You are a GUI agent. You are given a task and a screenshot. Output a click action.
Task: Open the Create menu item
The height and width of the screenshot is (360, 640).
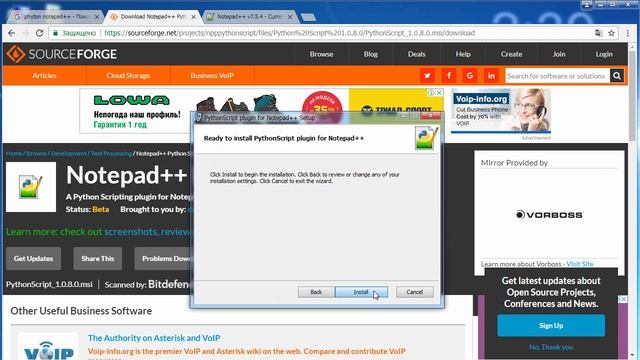(x=511, y=54)
